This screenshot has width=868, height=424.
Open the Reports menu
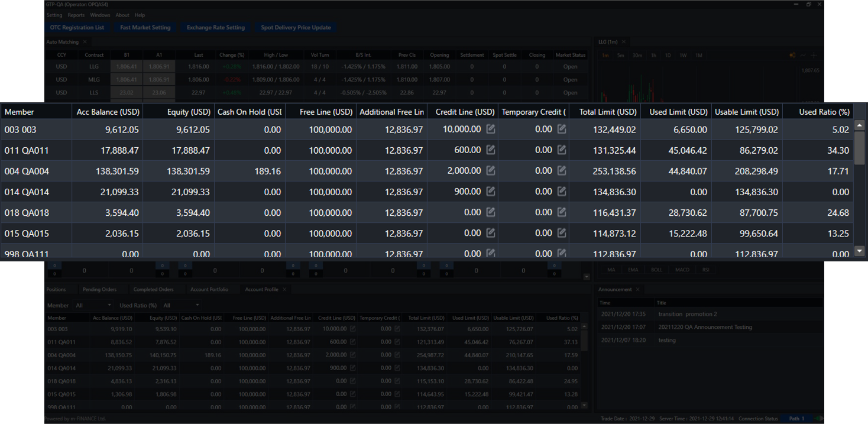point(76,15)
